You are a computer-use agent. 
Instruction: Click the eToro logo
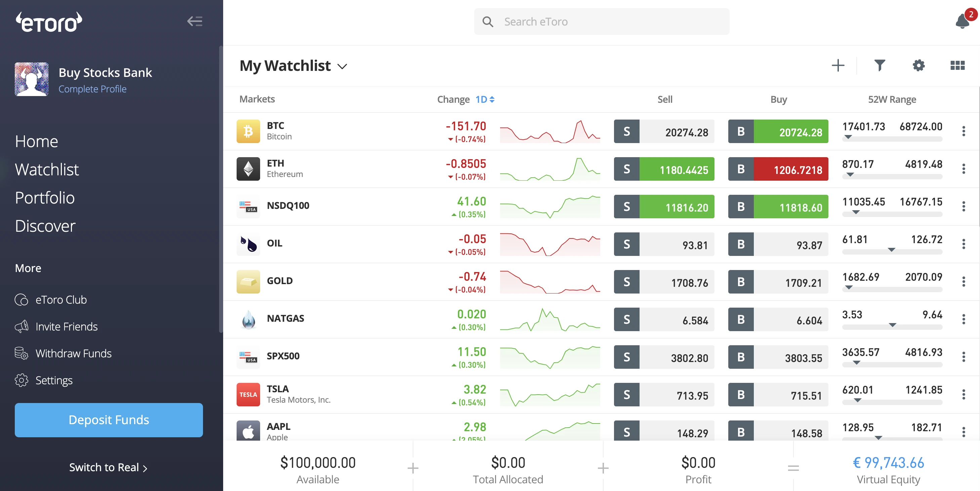pos(49,22)
